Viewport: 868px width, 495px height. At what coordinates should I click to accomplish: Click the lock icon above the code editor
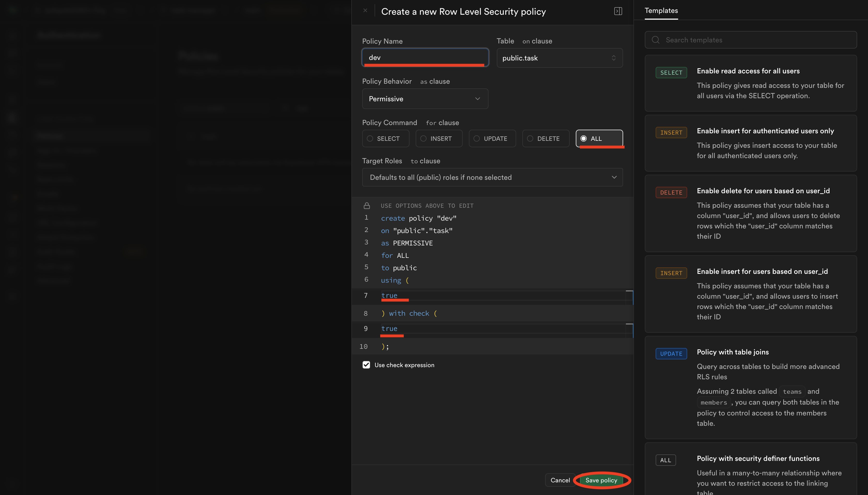pos(366,206)
